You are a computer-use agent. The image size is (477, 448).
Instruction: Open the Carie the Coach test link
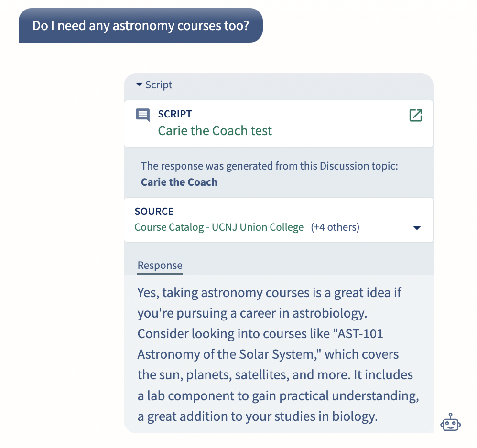tap(215, 131)
